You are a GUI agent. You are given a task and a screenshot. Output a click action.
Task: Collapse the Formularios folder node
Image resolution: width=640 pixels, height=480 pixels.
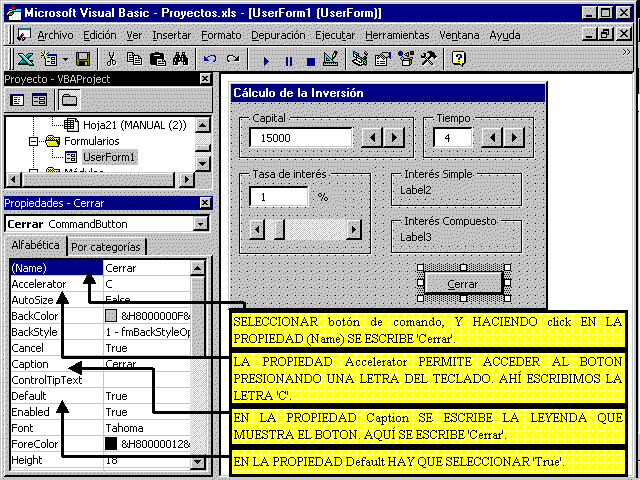click(33, 141)
